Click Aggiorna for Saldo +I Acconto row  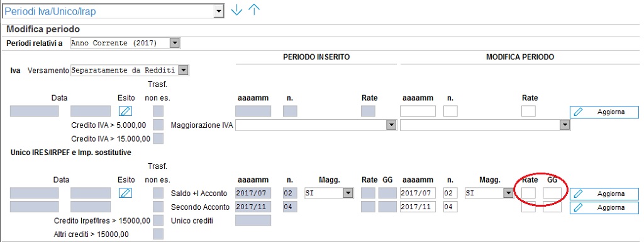point(604,193)
